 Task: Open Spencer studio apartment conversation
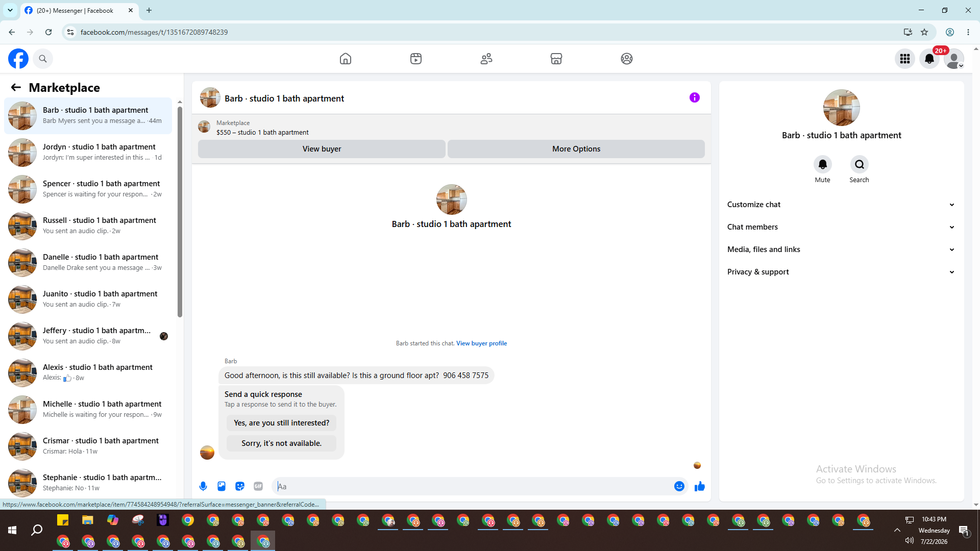pos(88,189)
